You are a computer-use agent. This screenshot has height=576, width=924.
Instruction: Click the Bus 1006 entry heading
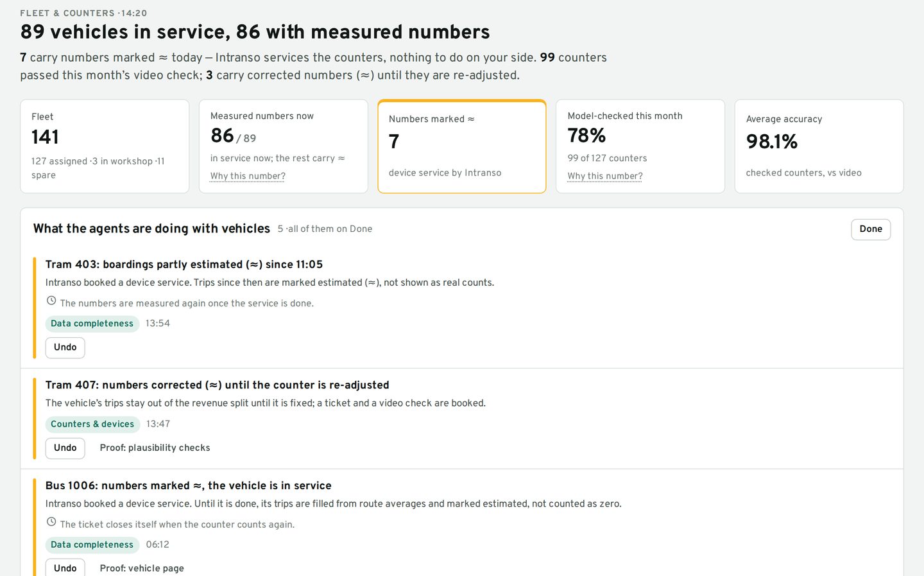pos(189,486)
